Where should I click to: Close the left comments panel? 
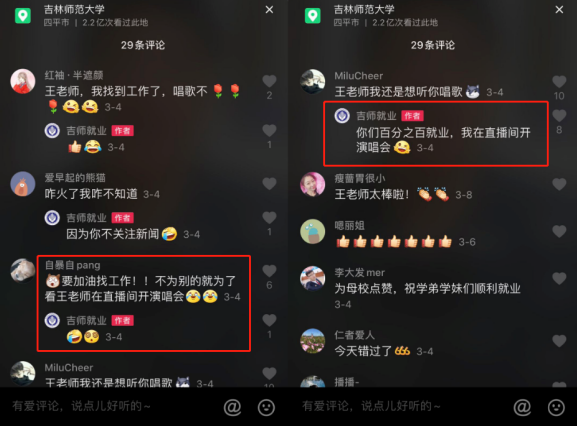[269, 10]
